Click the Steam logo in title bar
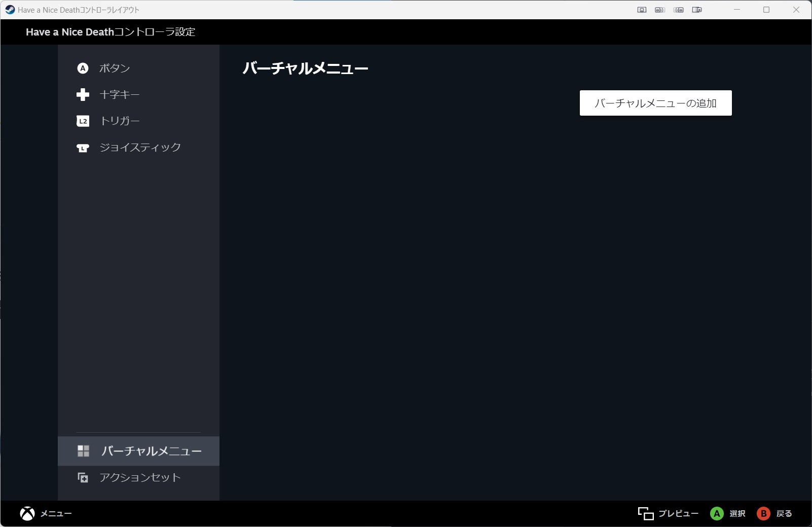812x527 pixels. pos(10,10)
